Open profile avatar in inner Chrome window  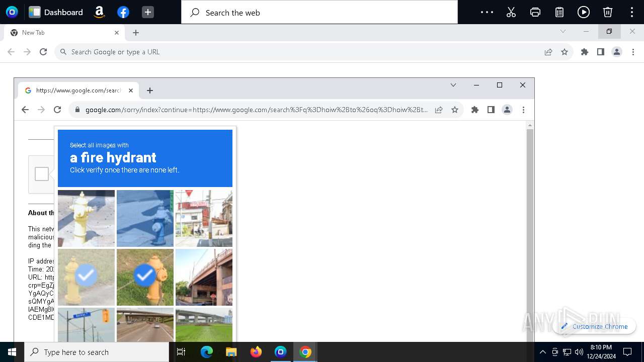tap(507, 110)
